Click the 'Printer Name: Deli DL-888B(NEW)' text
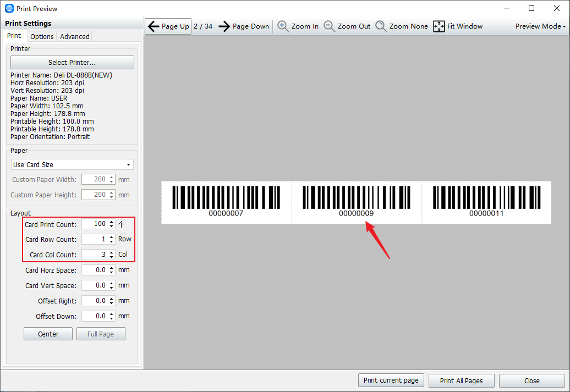 click(62, 75)
